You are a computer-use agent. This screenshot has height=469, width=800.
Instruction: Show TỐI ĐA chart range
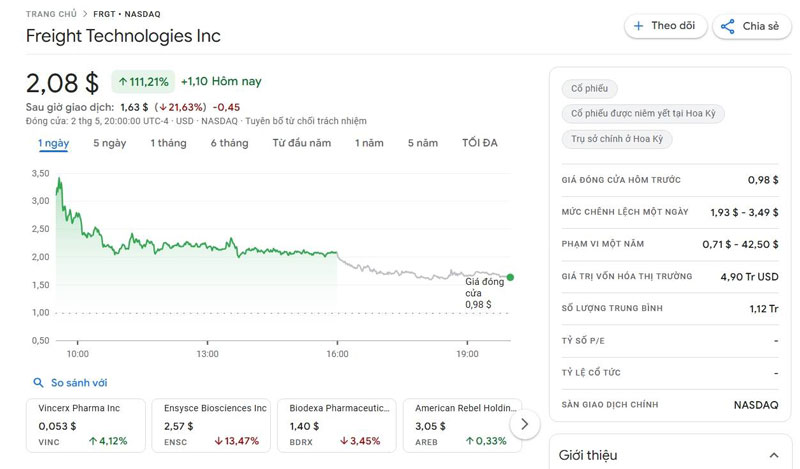[480, 143]
